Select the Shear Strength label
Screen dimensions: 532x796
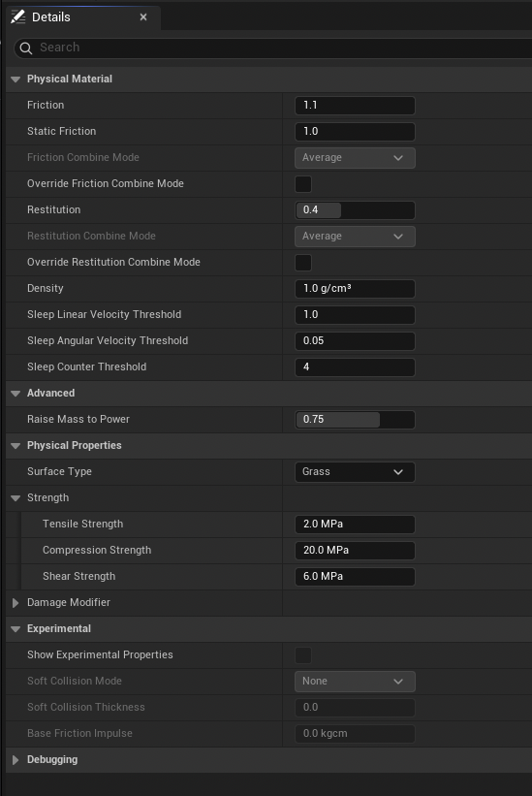coord(79,576)
